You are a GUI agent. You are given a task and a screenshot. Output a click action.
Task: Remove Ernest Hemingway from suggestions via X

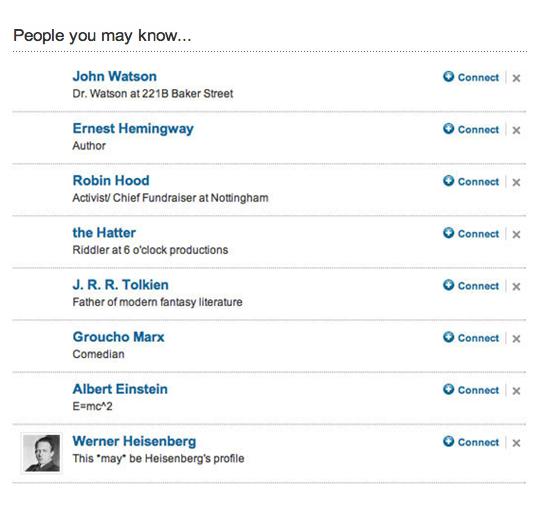[x=516, y=131]
